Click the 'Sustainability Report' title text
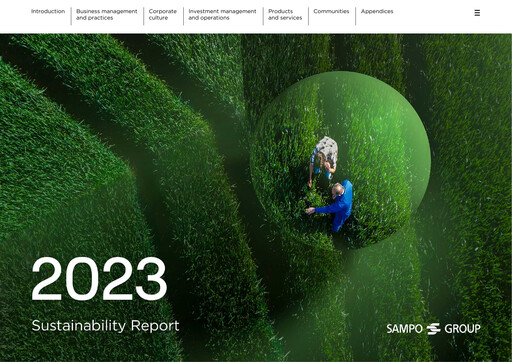Viewport: 512px width, 362px height. click(105, 326)
